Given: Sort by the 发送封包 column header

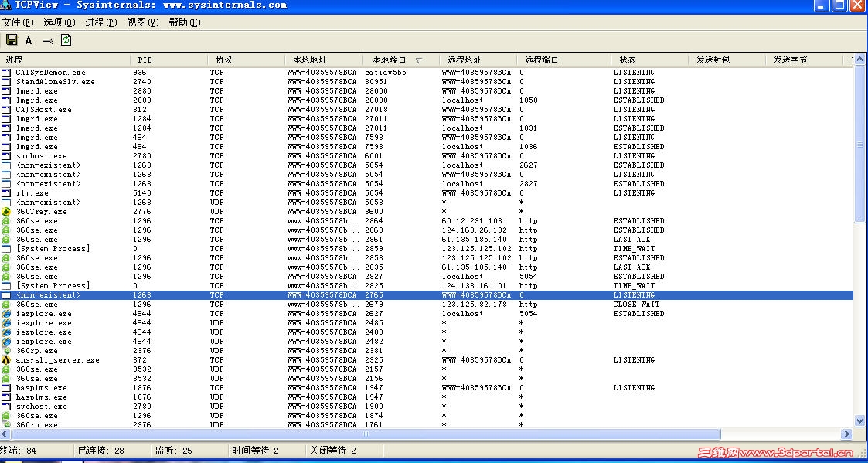Looking at the screenshot, I should tap(727, 60).
